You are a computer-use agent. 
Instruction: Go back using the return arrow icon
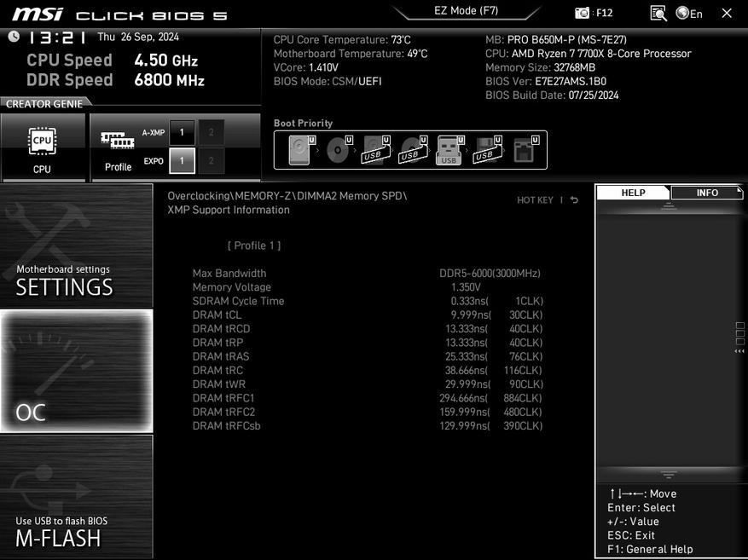point(574,200)
